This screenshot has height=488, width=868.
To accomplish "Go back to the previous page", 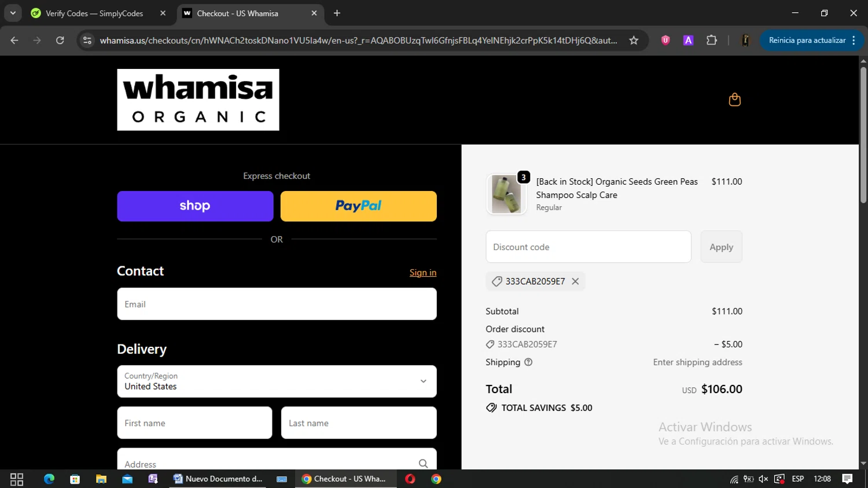I will 14,41.
